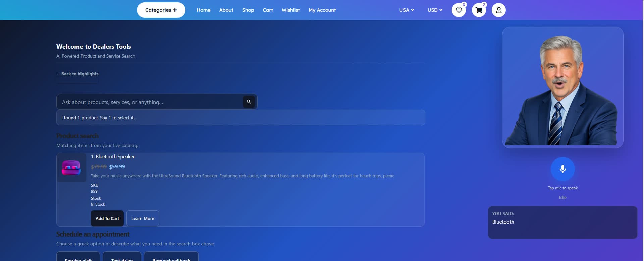Open My Account from the menu
The image size is (644, 261).
pyautogui.click(x=322, y=10)
